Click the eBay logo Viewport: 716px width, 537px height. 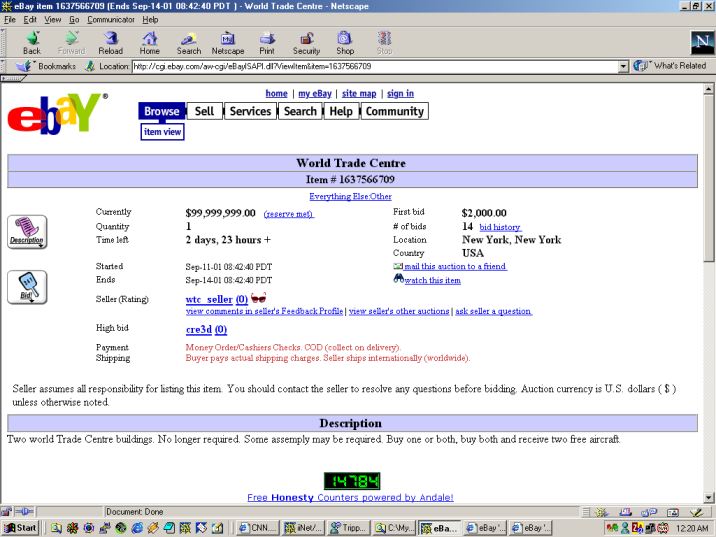coord(57,113)
